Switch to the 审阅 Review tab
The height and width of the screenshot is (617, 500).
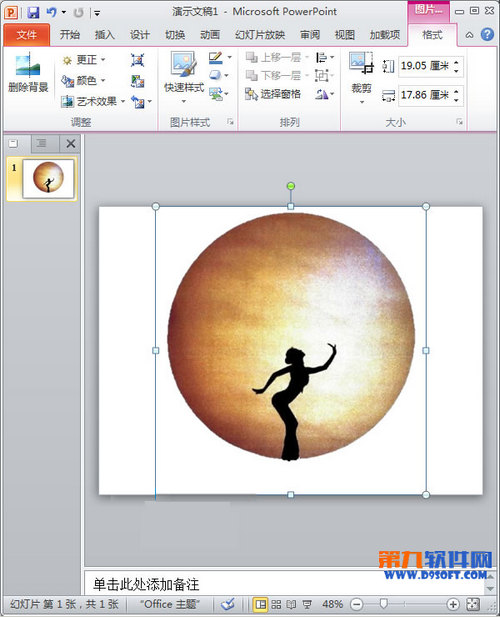coord(310,35)
